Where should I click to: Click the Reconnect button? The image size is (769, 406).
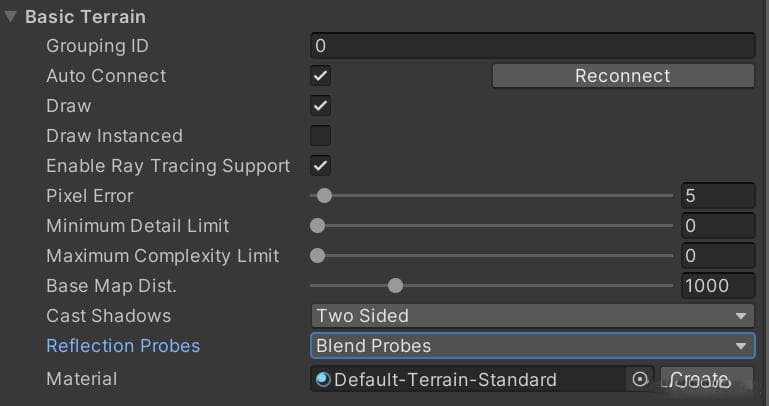pyautogui.click(x=623, y=76)
